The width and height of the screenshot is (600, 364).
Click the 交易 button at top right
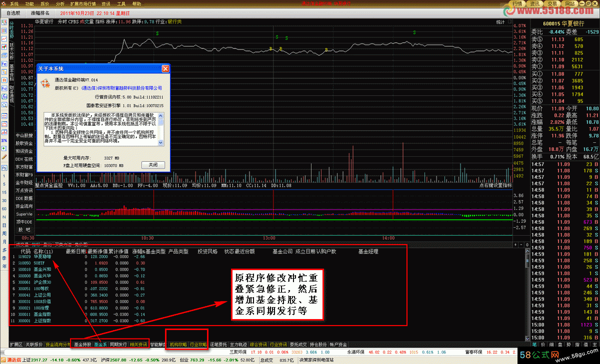point(552,3)
